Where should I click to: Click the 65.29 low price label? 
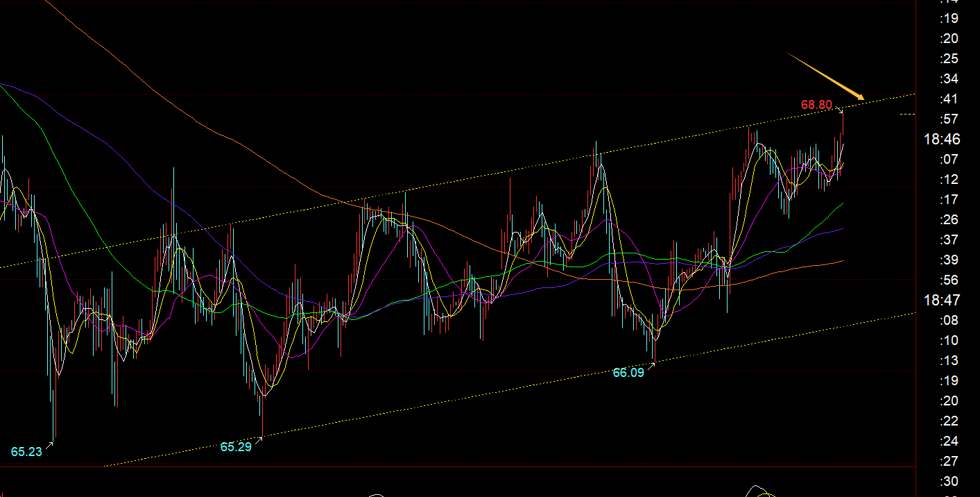[236, 447]
